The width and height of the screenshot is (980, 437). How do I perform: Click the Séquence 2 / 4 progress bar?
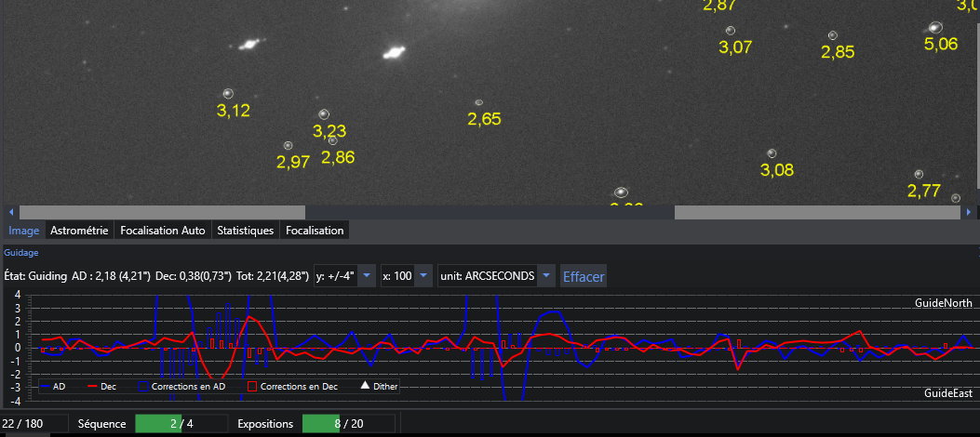click(181, 424)
